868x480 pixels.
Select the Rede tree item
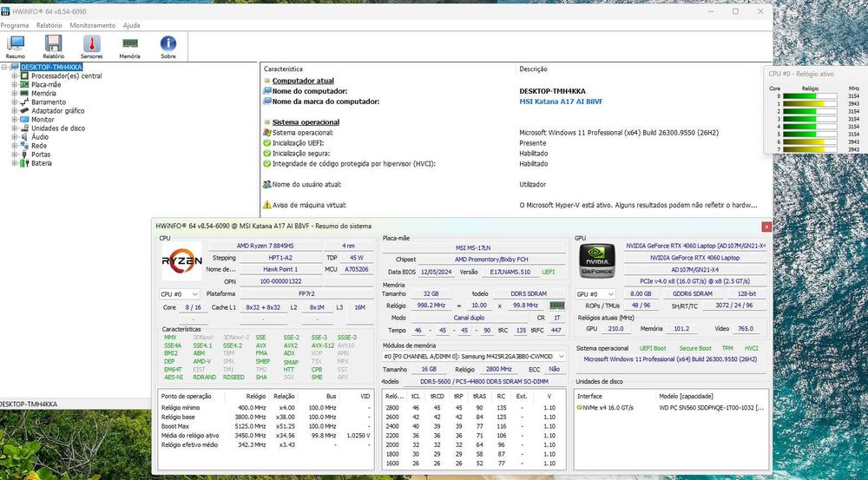point(39,146)
